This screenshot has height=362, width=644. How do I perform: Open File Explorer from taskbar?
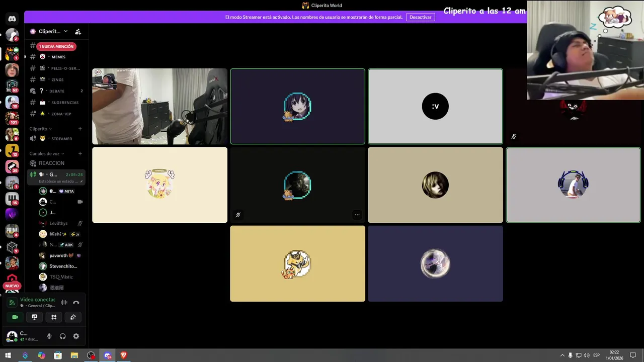[74, 355]
